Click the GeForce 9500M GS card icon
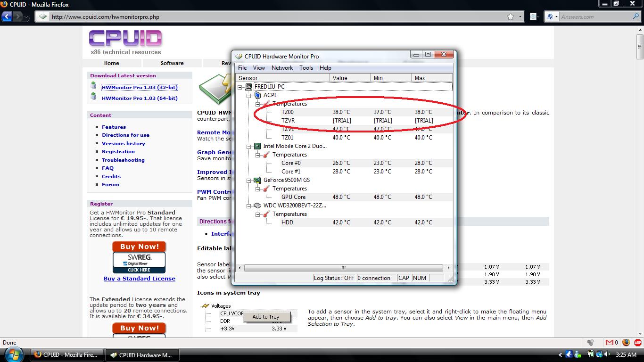 [x=257, y=180]
